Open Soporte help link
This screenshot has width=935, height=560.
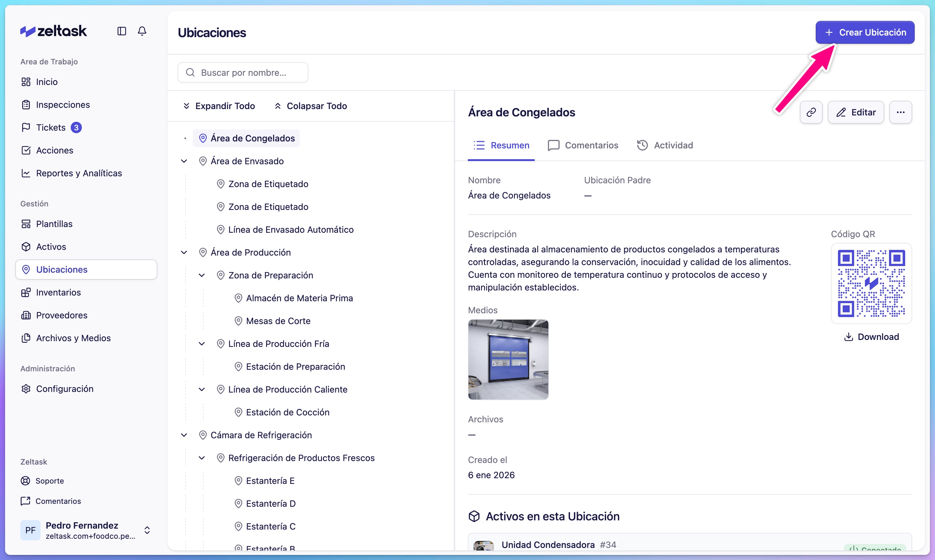pyautogui.click(x=49, y=481)
